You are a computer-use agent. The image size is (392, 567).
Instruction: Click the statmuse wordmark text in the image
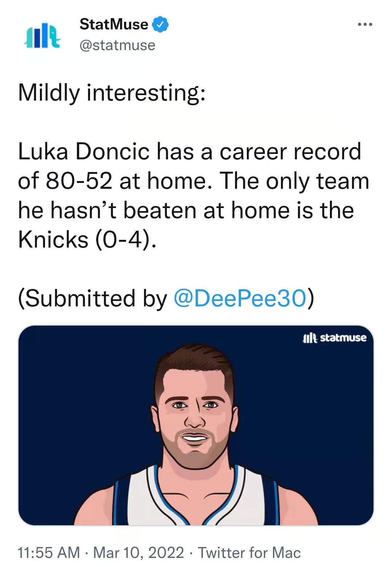pyautogui.click(x=343, y=338)
